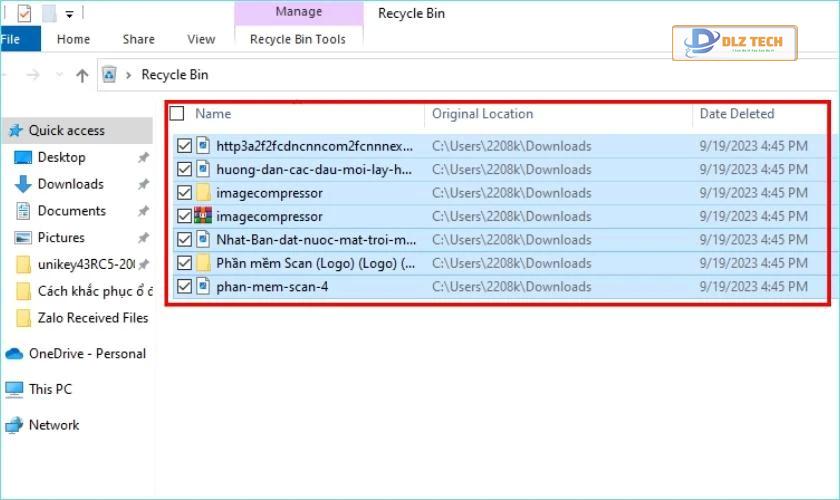840x500 pixels.
Task: Toggle the select all items checkbox
Action: click(177, 113)
